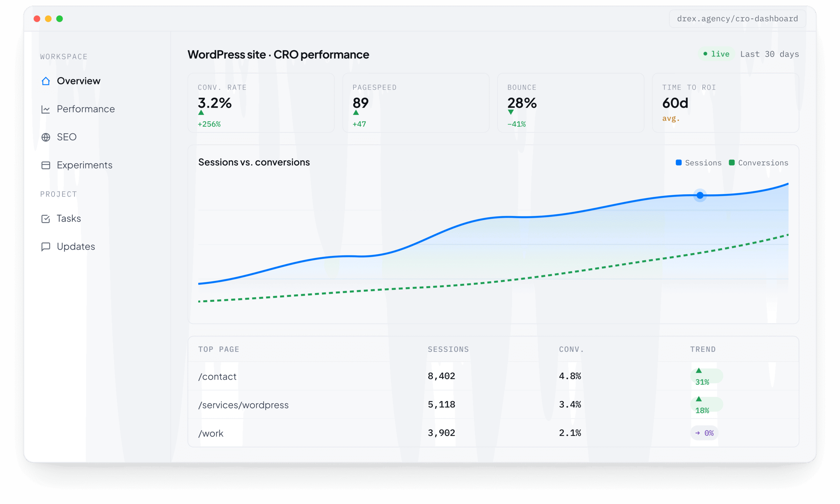The image size is (840, 504).
Task: Click the 3,902 sessions cell
Action: tap(441, 433)
